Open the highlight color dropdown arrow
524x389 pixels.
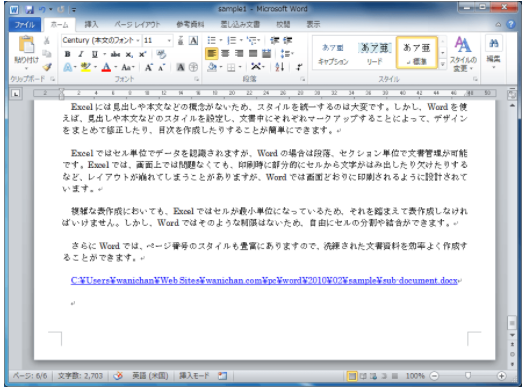click(x=95, y=68)
